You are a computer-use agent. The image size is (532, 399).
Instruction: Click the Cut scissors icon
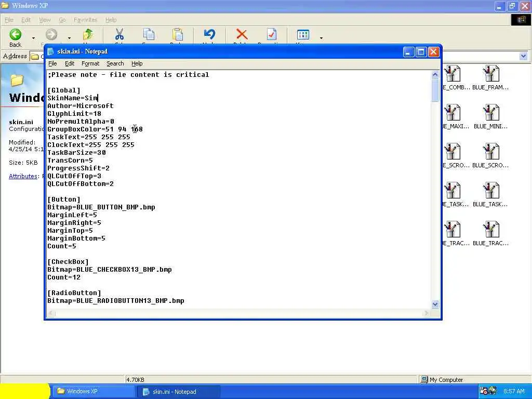(119, 35)
